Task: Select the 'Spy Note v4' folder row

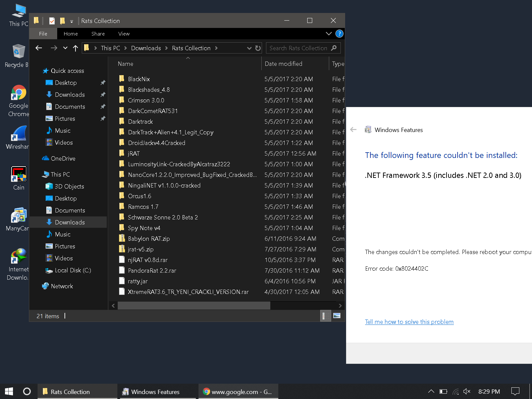Action: pyautogui.click(x=230, y=228)
